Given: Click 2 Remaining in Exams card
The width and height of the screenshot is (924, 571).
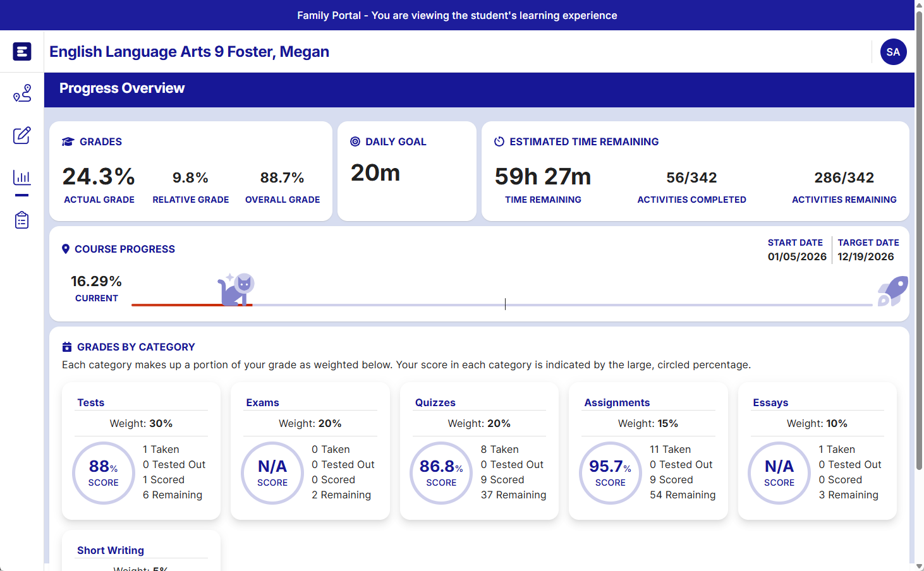Looking at the screenshot, I should point(341,495).
